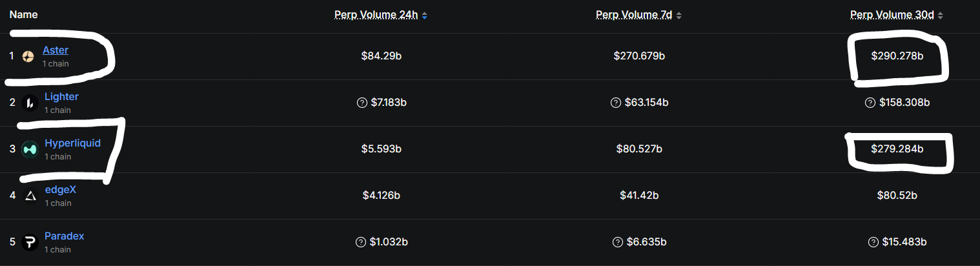The width and height of the screenshot is (980, 266).
Task: Click help icon beside Lighter 30d volume
Action: [x=870, y=103]
